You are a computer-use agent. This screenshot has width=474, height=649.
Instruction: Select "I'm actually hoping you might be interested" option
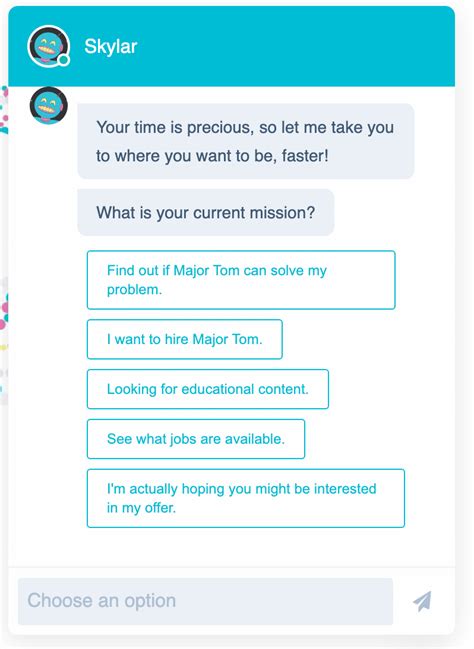coord(246,498)
